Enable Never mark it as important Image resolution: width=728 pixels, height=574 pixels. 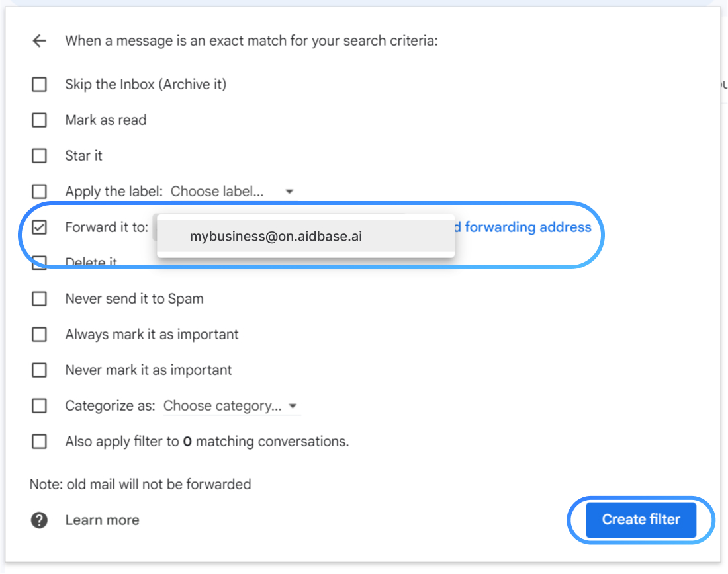click(38, 370)
